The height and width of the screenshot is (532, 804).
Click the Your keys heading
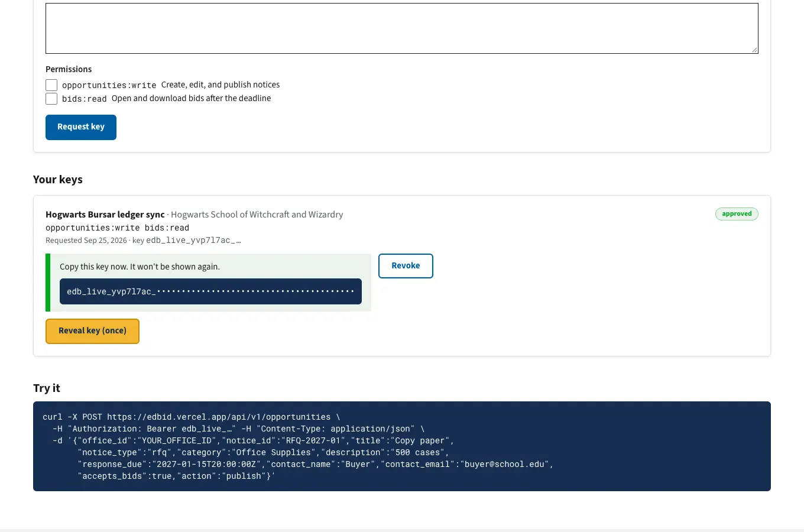[58, 180]
